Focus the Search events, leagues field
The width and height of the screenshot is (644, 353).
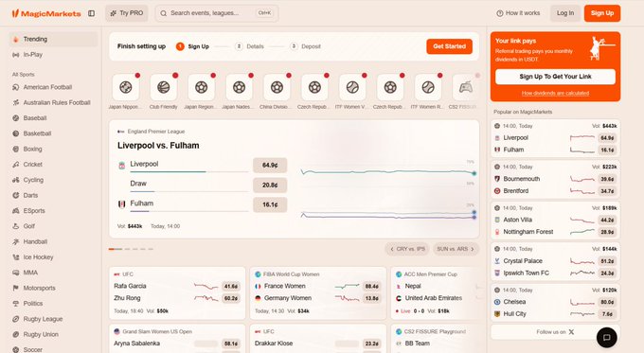click(x=217, y=13)
